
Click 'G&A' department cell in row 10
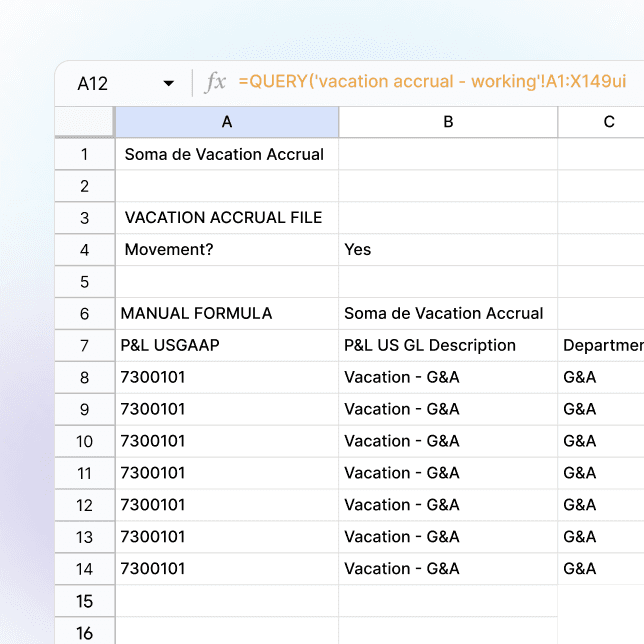pyautogui.click(x=601, y=441)
